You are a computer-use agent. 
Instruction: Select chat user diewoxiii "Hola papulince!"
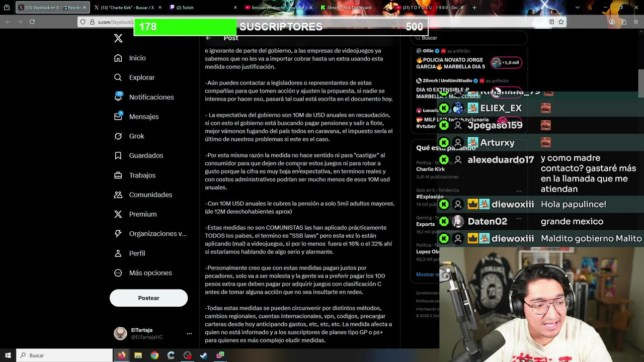coord(513,205)
